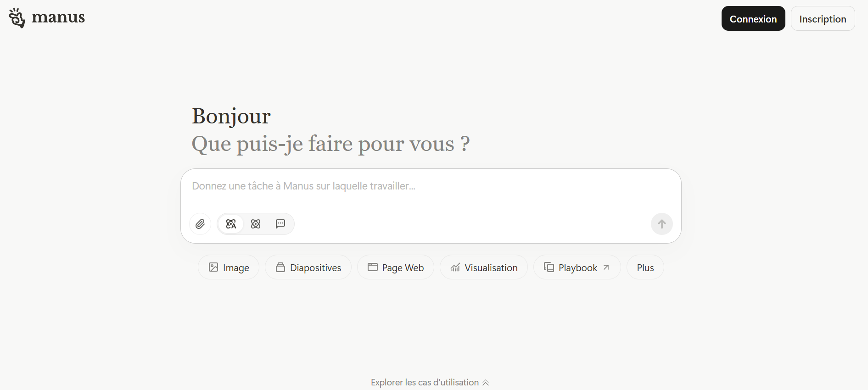The image size is (868, 390).
Task: Click the manus wordmark text
Action: click(58, 18)
